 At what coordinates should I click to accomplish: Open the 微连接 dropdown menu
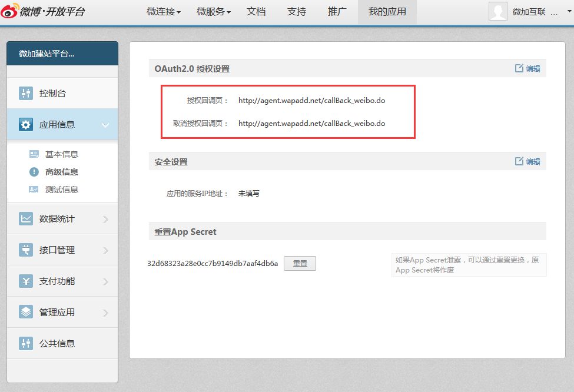pos(163,12)
